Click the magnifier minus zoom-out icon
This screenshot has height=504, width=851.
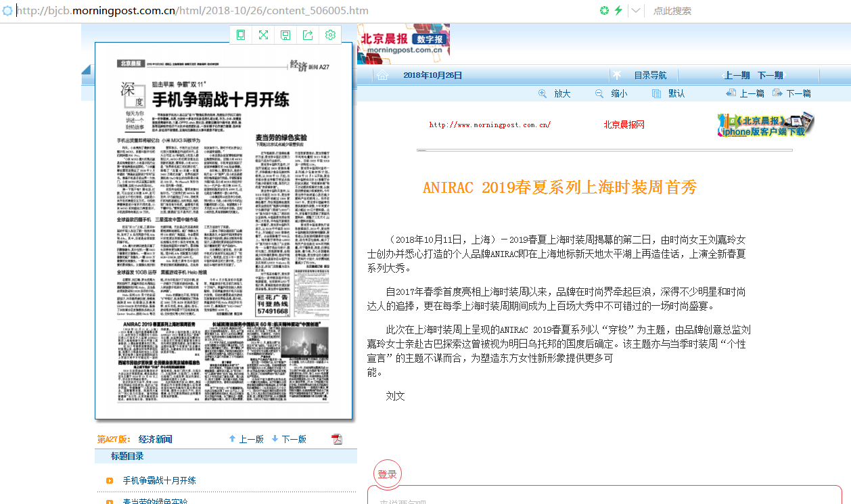coord(599,93)
